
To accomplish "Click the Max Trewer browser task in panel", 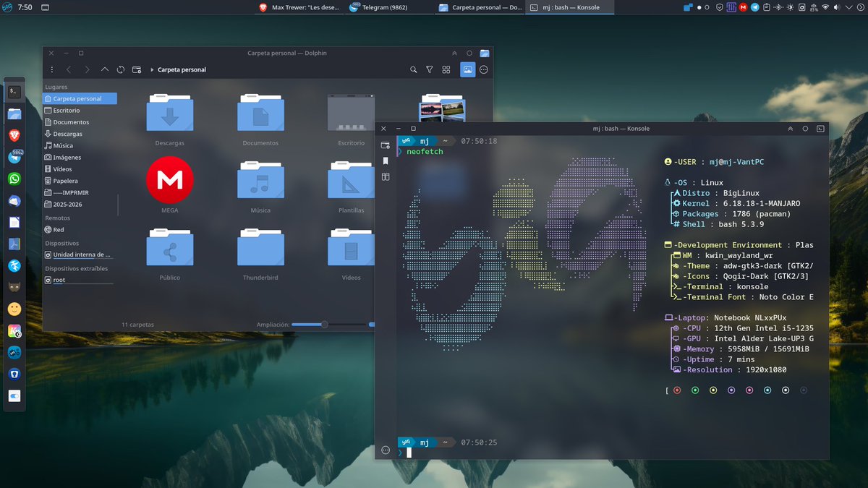I will [x=299, y=7].
